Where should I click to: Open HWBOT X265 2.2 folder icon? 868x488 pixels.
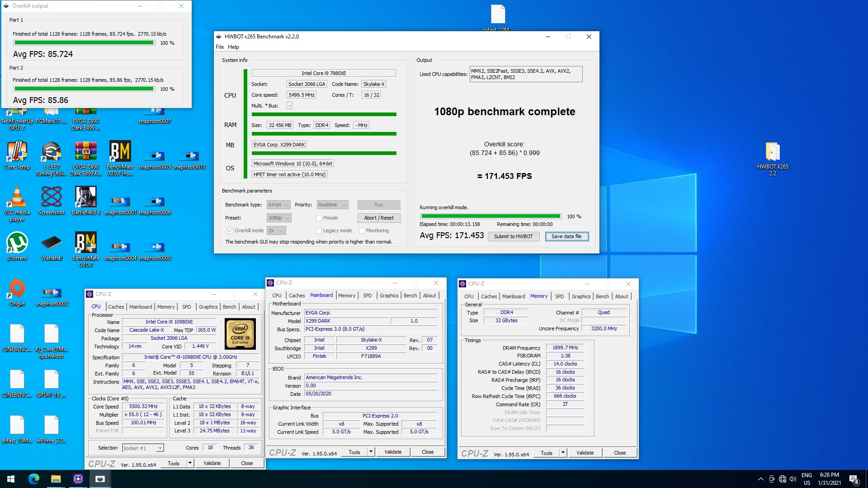coord(773,158)
